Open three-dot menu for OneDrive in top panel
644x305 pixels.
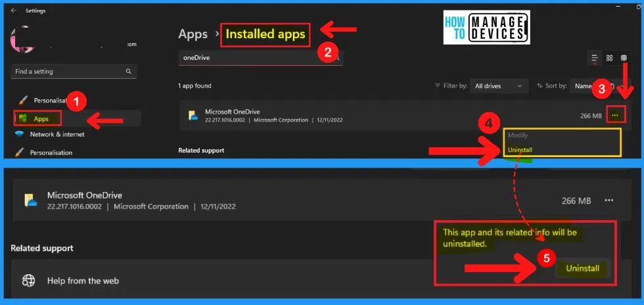coord(615,116)
